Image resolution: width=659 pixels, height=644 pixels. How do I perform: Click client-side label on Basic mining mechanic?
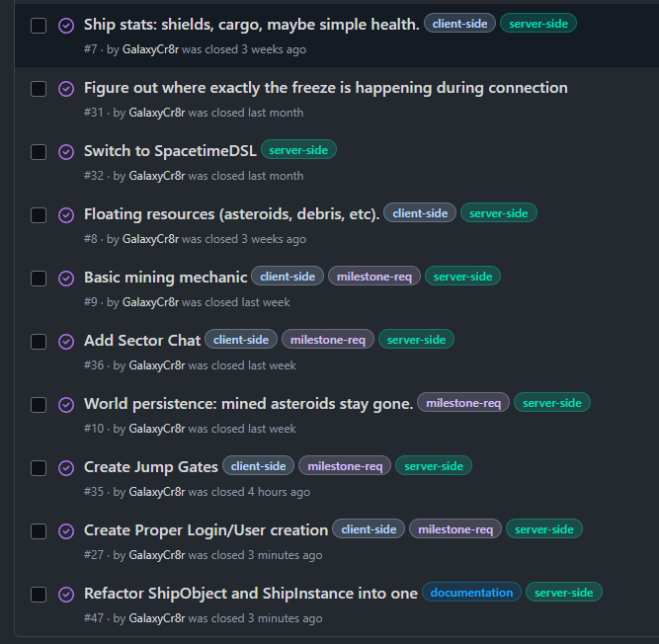pyautogui.click(x=288, y=277)
